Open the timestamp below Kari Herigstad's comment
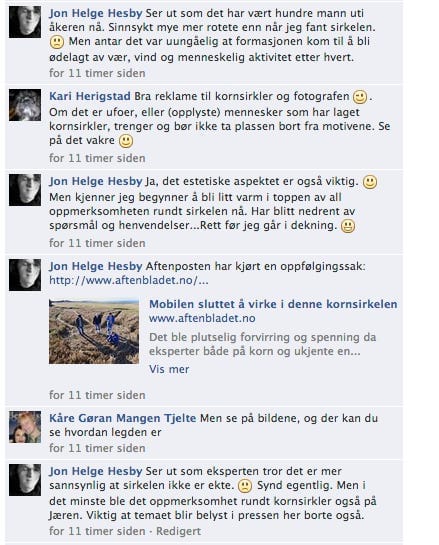 (x=97, y=158)
